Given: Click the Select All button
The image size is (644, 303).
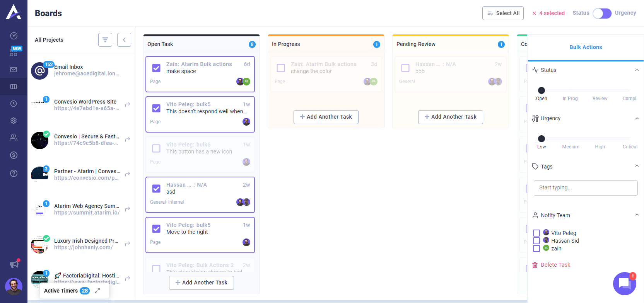Looking at the screenshot, I should pyautogui.click(x=503, y=13).
